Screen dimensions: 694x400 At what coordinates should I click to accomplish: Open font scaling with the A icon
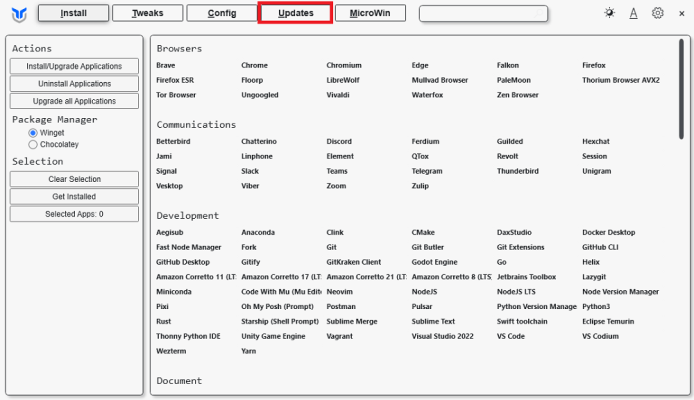coord(634,13)
